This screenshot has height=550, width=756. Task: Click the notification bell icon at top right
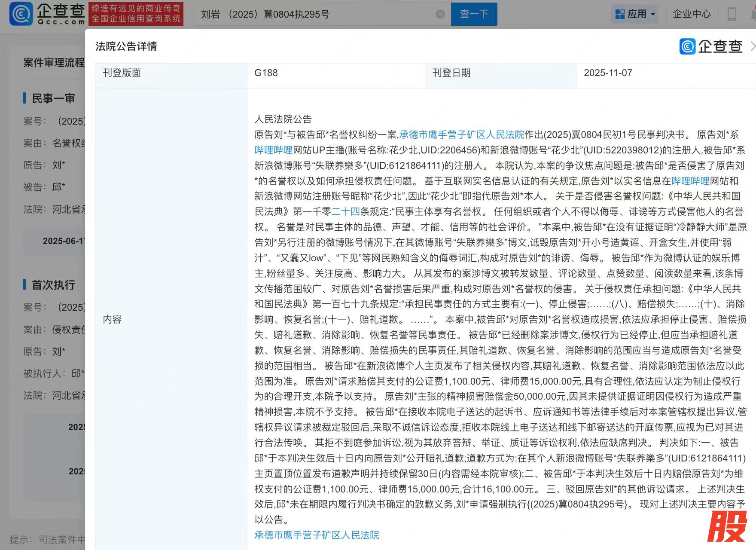pyautogui.click(x=753, y=14)
